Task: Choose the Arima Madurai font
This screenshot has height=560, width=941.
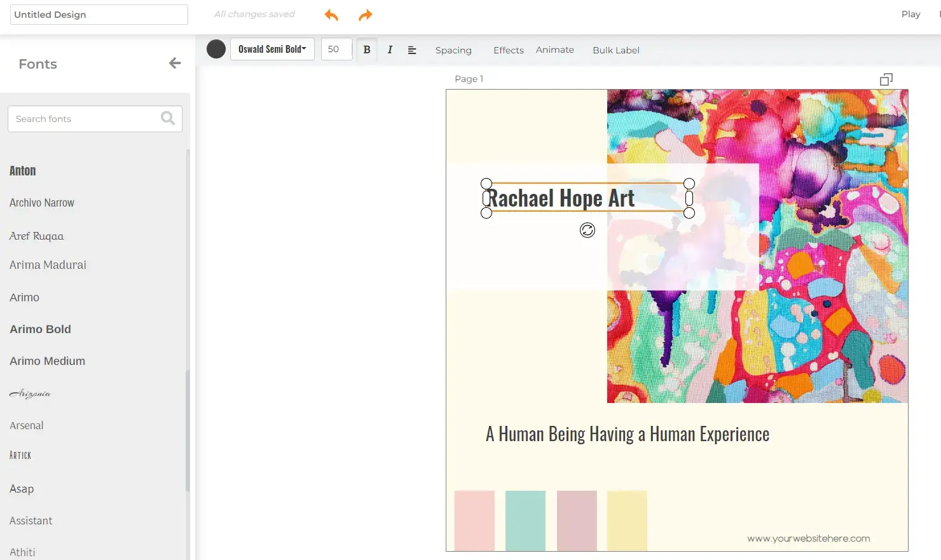Action: click(48, 265)
